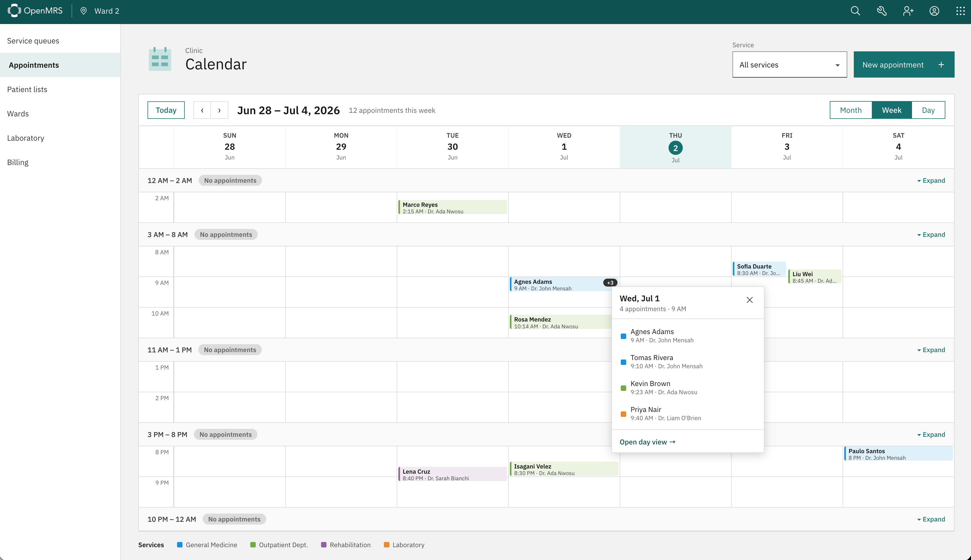This screenshot has width=971, height=560.
Task: Select Kevin Brown in the popover list
Action: tap(688, 387)
